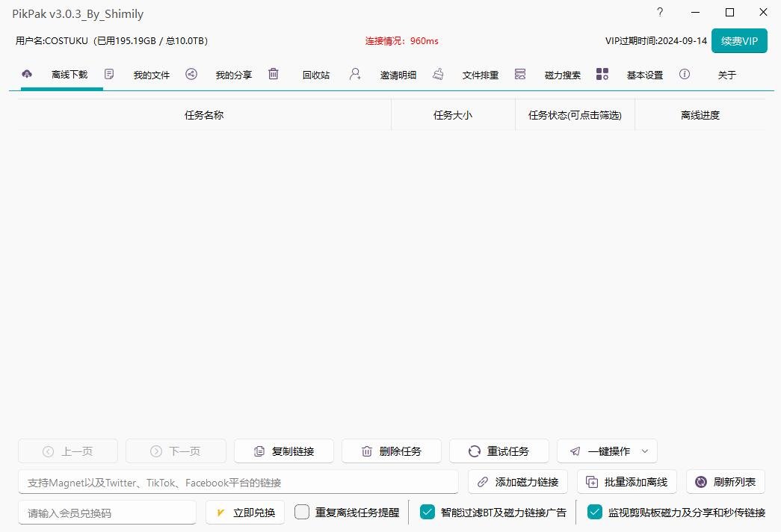Switch to the 我的文件 tab
The height and width of the screenshot is (532, 781).
pyautogui.click(x=152, y=75)
